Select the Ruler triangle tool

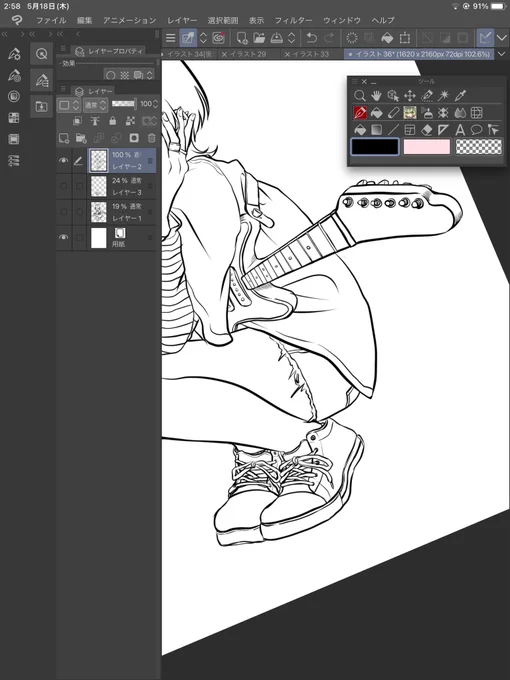tap(444, 130)
